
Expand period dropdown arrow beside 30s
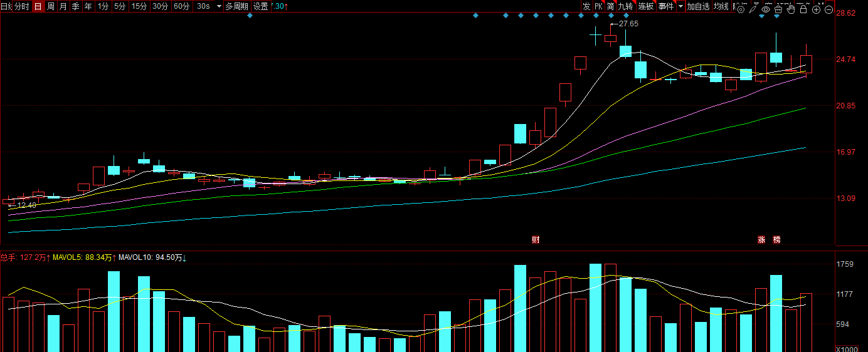(218, 6)
